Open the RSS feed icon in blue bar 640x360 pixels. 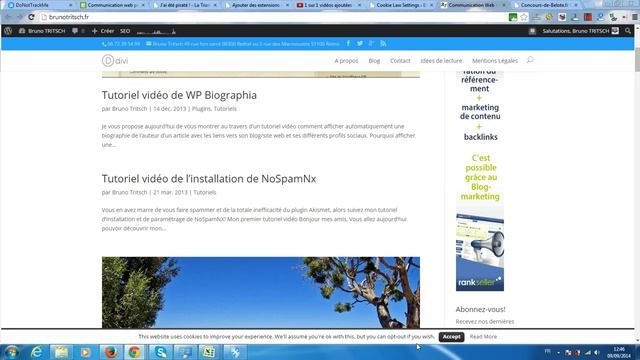click(383, 43)
